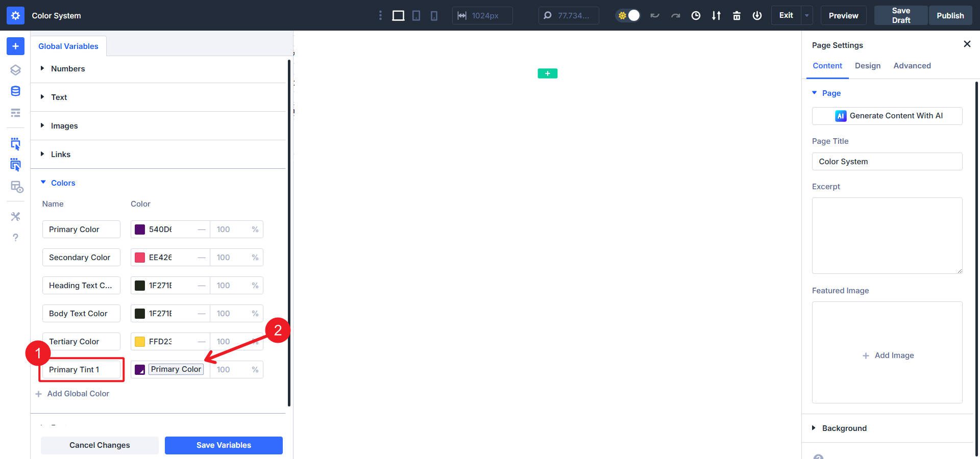Click the blue gear settings icon
980x459 pixels.
click(x=15, y=15)
